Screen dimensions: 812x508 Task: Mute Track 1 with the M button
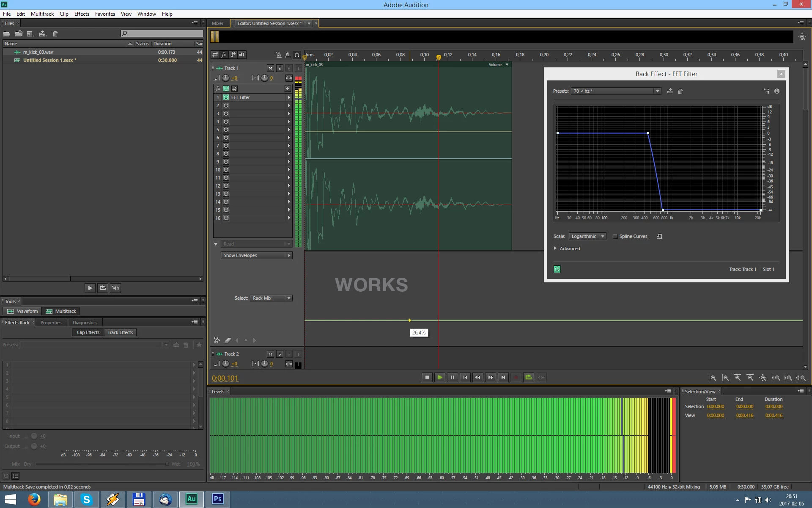pos(270,68)
